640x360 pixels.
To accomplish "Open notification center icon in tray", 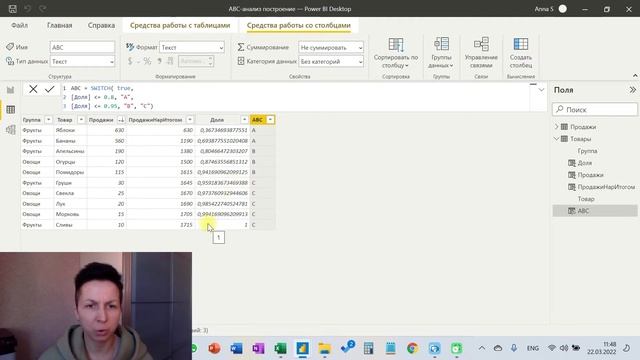I will (x=627, y=348).
